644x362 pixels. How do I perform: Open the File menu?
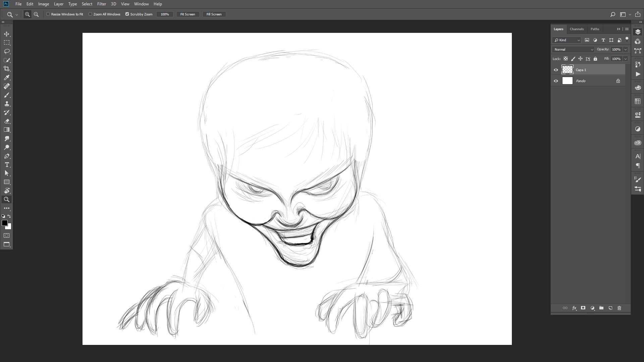[18, 4]
